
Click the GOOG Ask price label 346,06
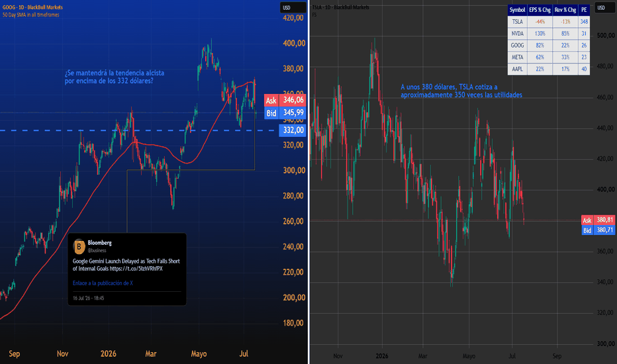pyautogui.click(x=285, y=100)
